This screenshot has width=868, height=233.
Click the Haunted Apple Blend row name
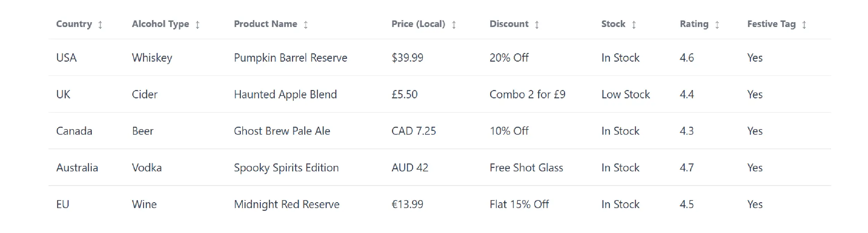coord(285,94)
